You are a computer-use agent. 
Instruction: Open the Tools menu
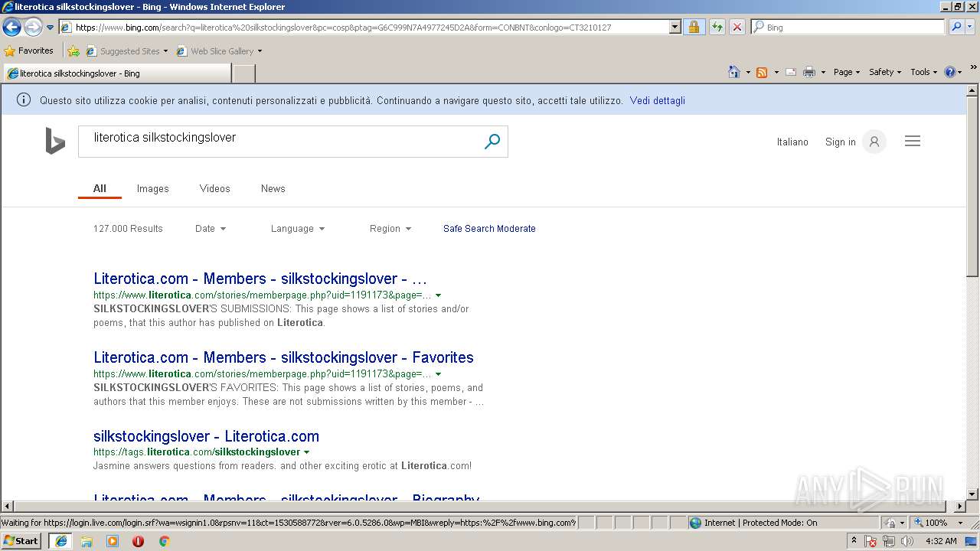tap(924, 72)
